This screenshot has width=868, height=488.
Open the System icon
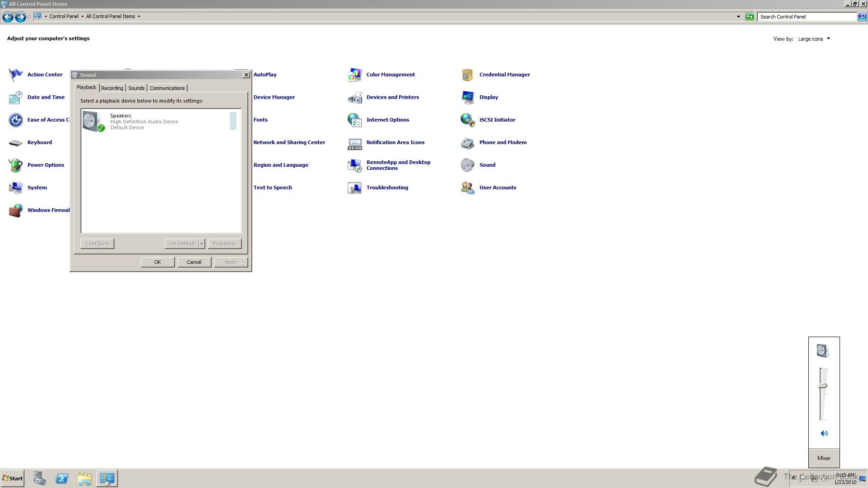click(x=16, y=188)
